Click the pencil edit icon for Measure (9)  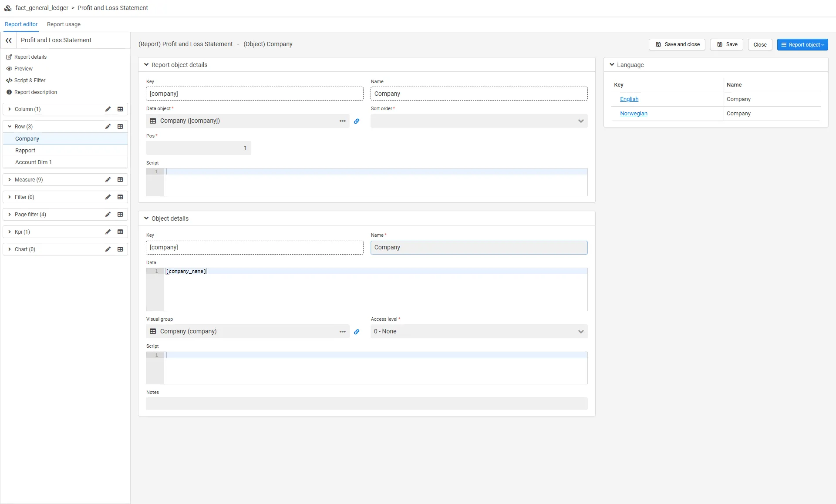click(108, 180)
